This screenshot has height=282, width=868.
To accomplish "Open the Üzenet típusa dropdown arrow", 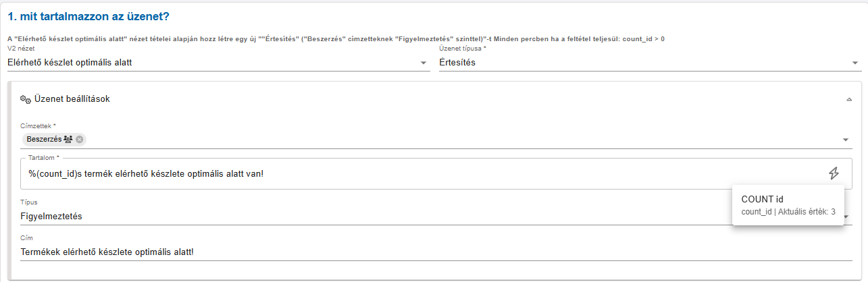I will point(855,63).
